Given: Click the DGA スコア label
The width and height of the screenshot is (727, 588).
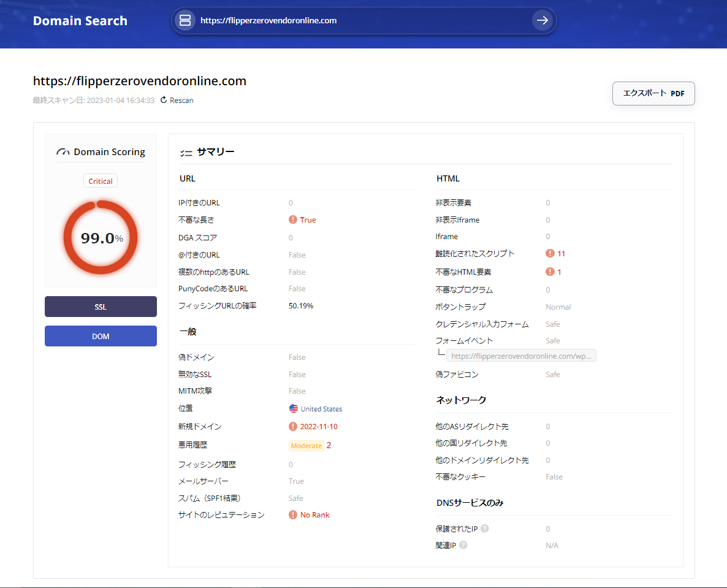Looking at the screenshot, I should 197,238.
